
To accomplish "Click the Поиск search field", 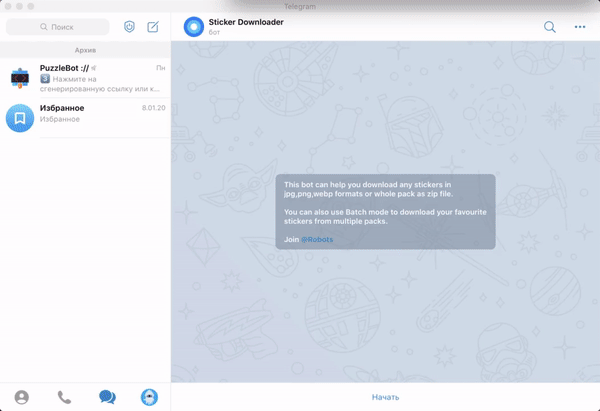I will coord(57,27).
